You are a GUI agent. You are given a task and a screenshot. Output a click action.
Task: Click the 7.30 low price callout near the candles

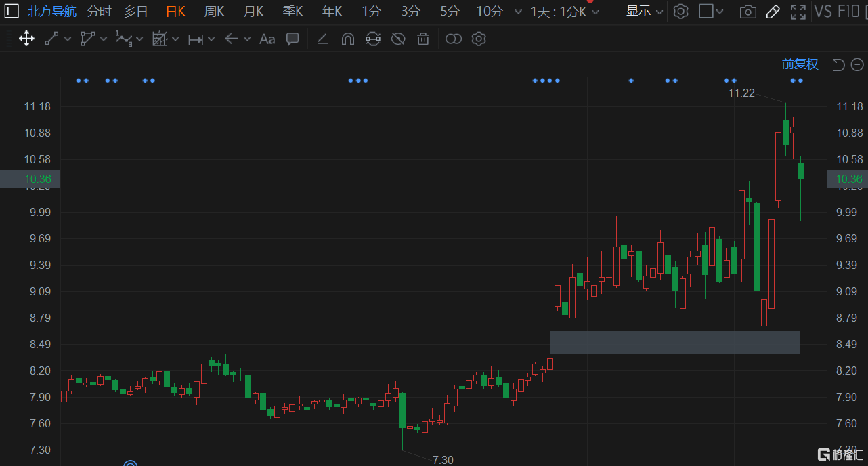point(443,460)
